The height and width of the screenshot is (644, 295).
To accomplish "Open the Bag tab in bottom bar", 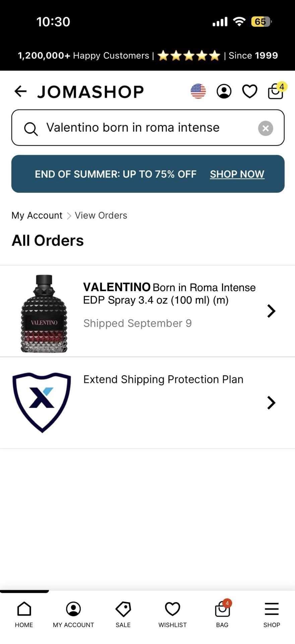I will 222,614.
